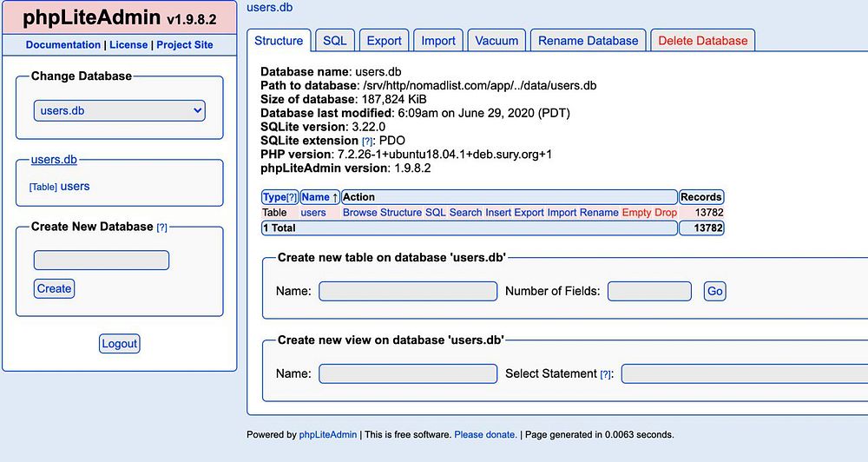Click the Please donate link
Image resolution: width=868 pixels, height=462 pixels.
(x=485, y=435)
